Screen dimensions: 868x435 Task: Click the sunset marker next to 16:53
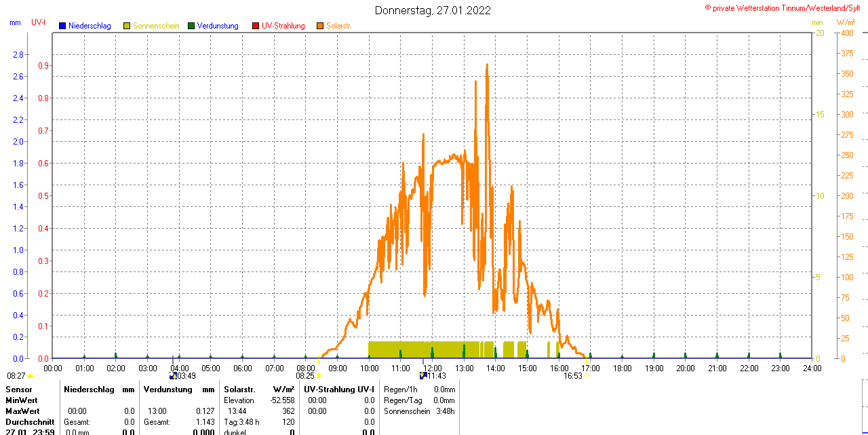pos(586,376)
